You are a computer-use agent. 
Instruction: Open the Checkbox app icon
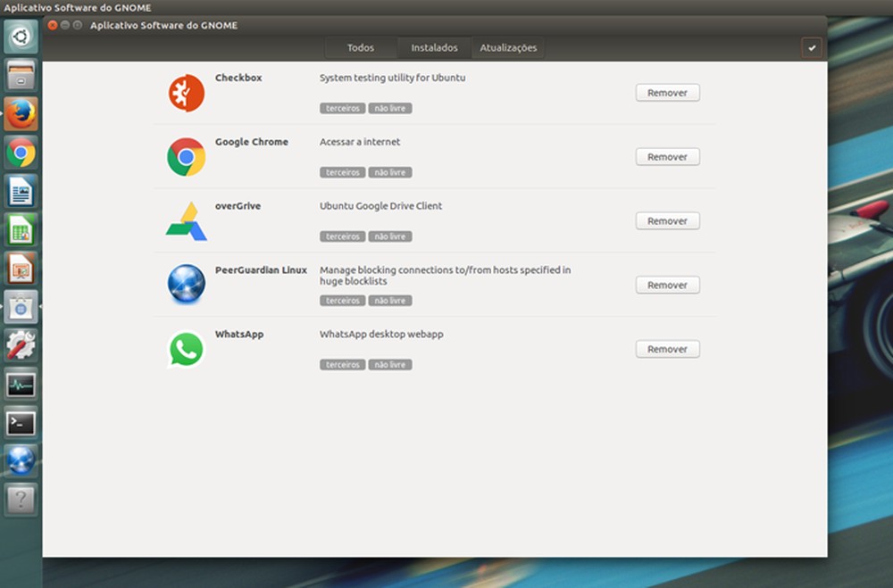coord(186,92)
